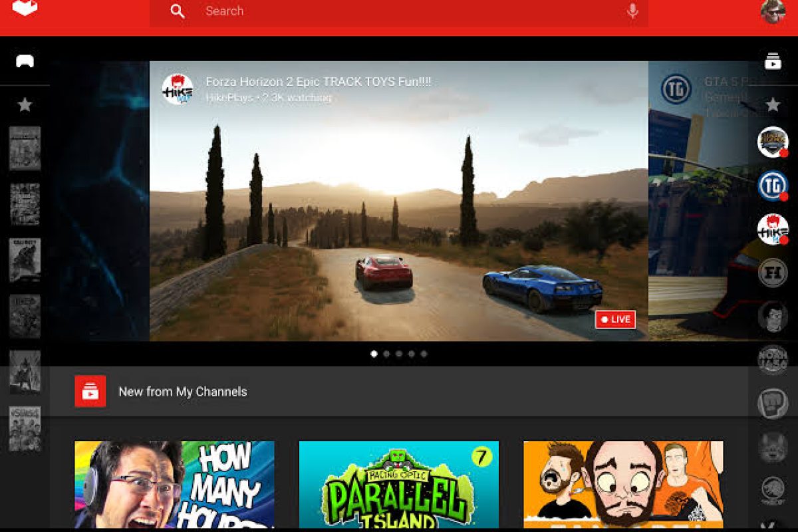Tap the microphone voice search icon

[632, 11]
